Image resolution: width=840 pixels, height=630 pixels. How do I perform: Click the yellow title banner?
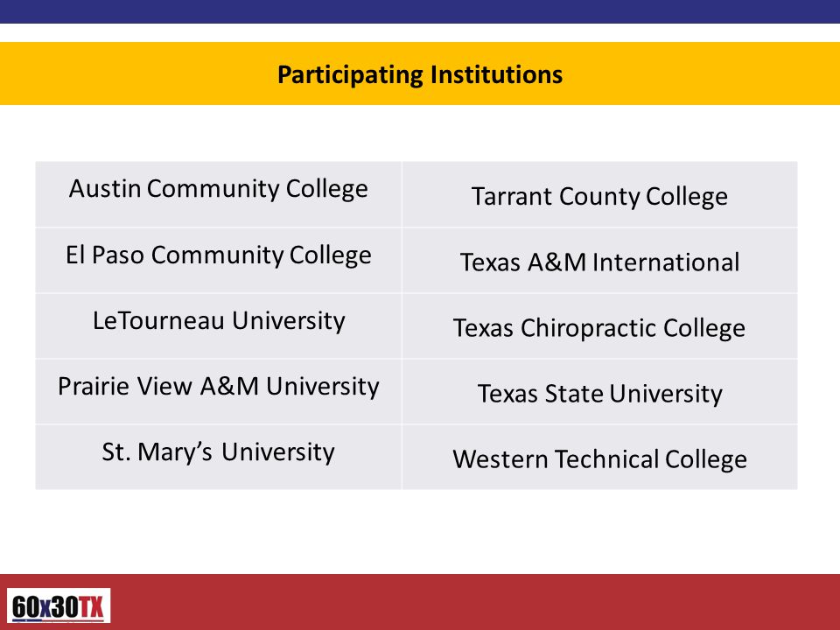420,73
